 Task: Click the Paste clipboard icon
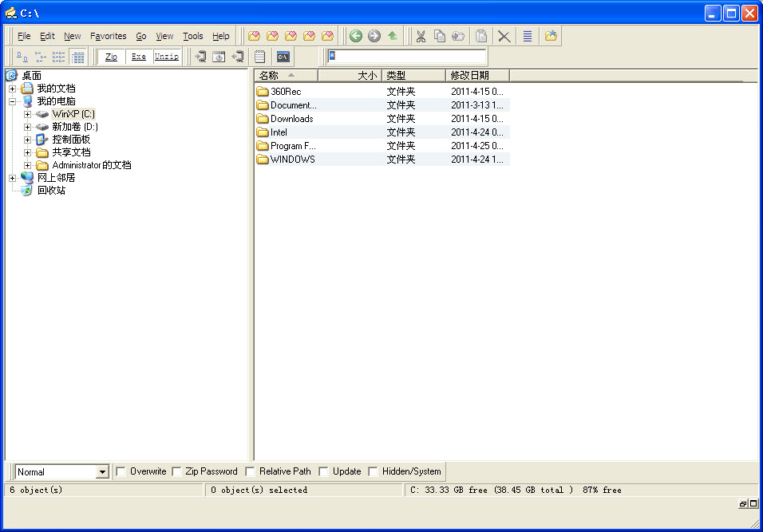pyautogui.click(x=481, y=36)
